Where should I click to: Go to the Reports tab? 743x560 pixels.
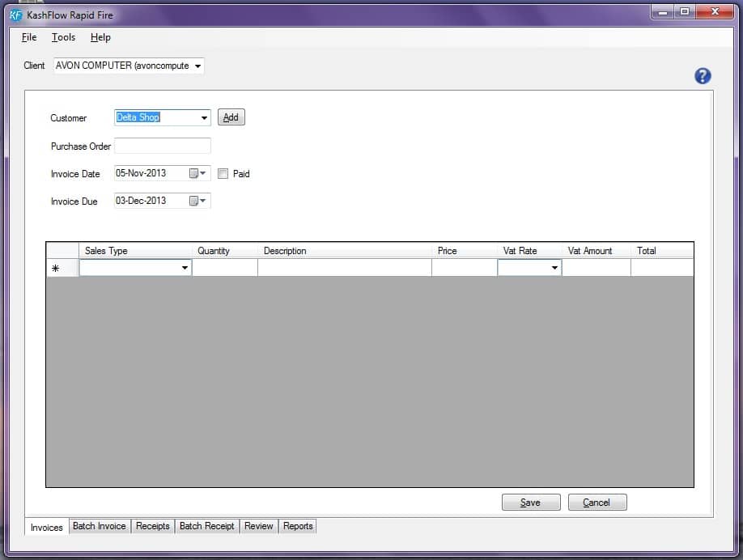tap(298, 526)
